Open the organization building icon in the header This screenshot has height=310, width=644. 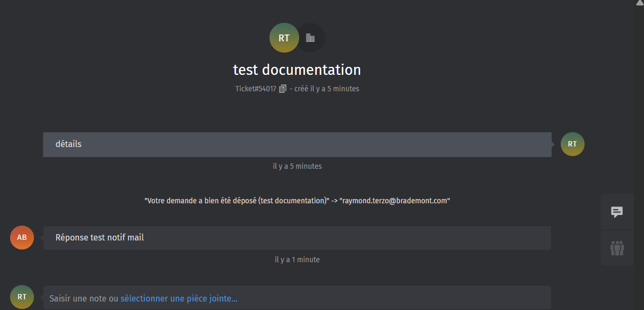click(310, 38)
